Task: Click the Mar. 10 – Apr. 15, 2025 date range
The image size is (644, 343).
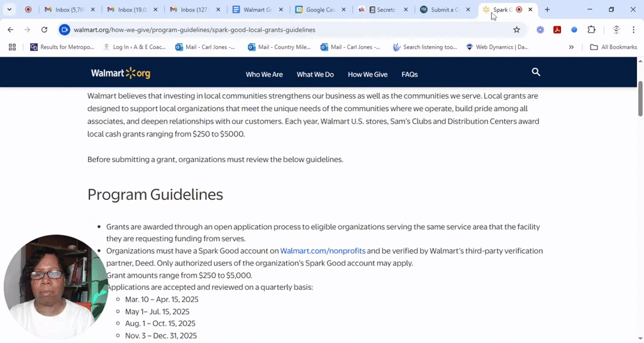Action: point(162,299)
